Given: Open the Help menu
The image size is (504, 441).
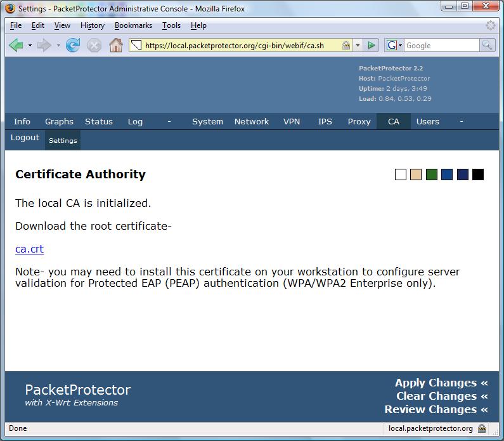Looking at the screenshot, I should pyautogui.click(x=198, y=25).
